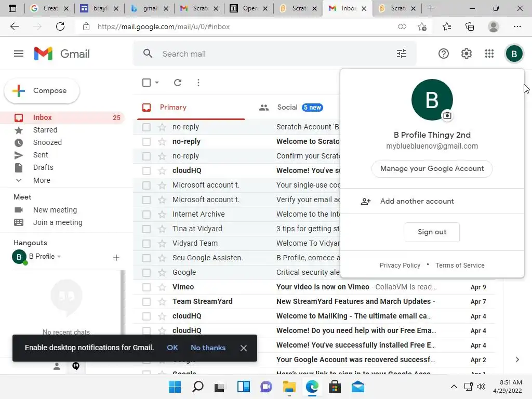Select the Scratch Account no-reply email checkbox
The height and width of the screenshot is (399, 532).
click(147, 127)
